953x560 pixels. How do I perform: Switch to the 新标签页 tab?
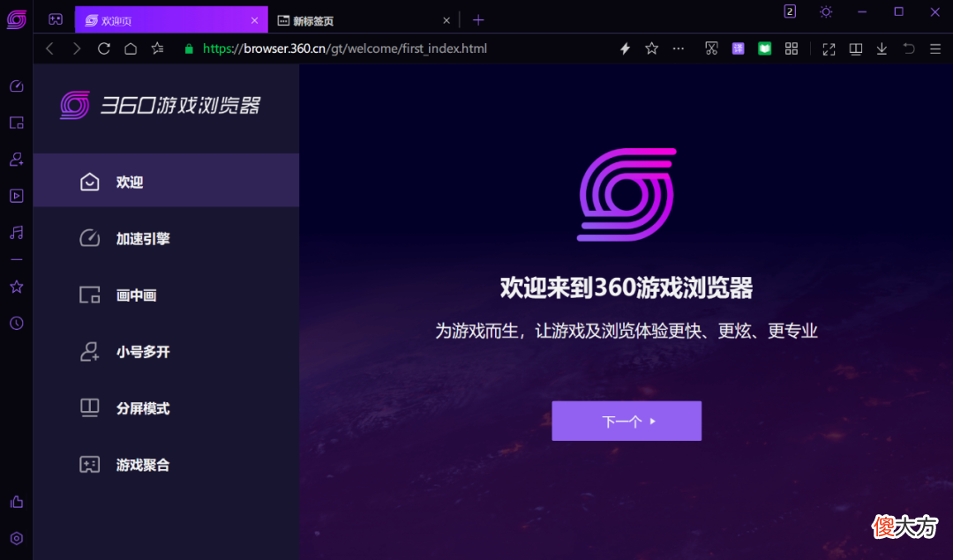[364, 20]
